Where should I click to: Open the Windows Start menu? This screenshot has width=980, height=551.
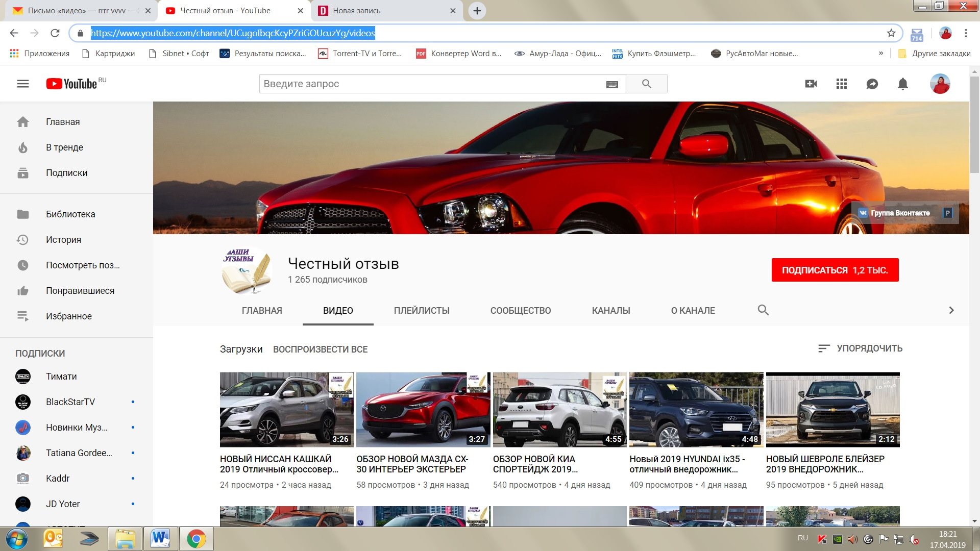click(x=16, y=539)
